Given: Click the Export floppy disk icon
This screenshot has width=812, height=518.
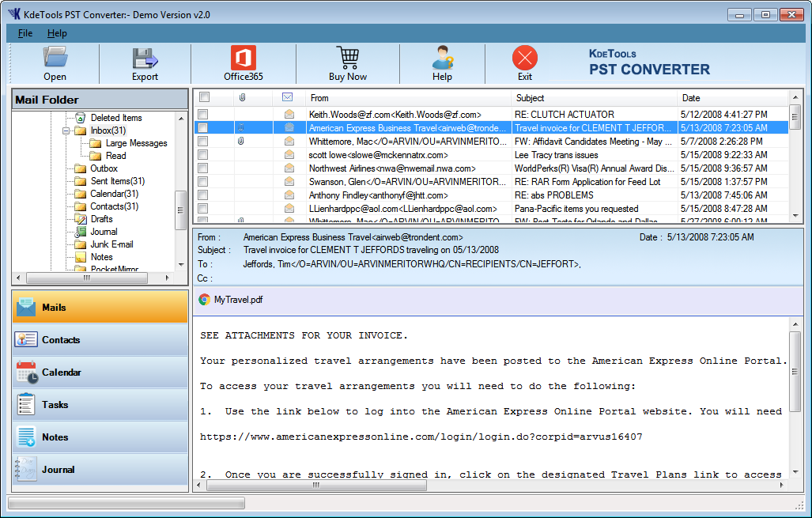Looking at the screenshot, I should point(145,58).
